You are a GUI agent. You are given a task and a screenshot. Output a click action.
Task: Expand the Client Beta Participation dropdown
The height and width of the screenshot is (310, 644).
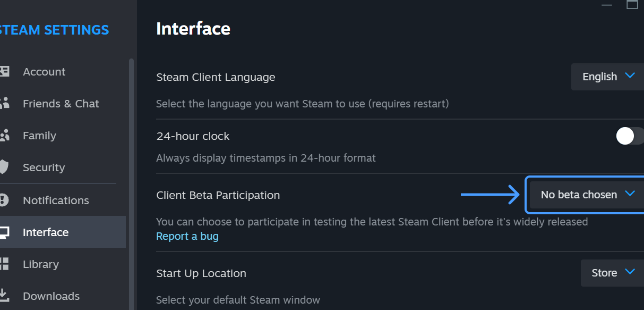click(x=587, y=195)
